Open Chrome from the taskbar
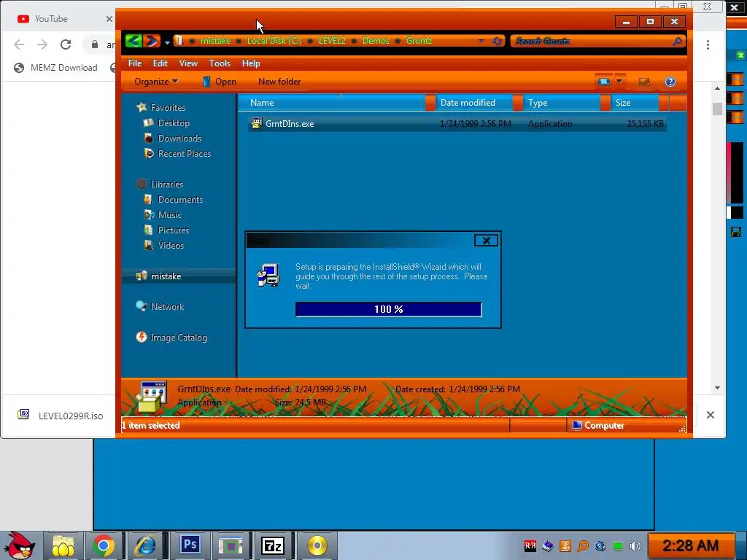This screenshot has height=560, width=747. coord(104,545)
